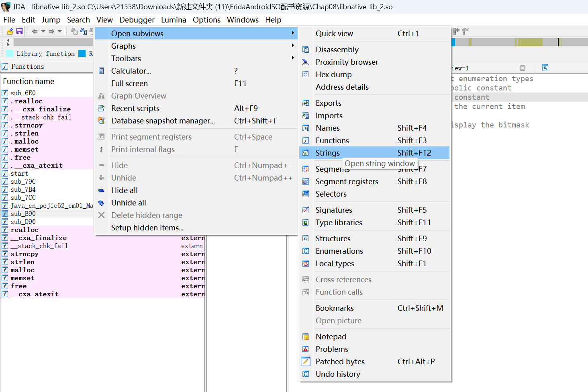
Task: Open the Debugger menu
Action: (137, 20)
